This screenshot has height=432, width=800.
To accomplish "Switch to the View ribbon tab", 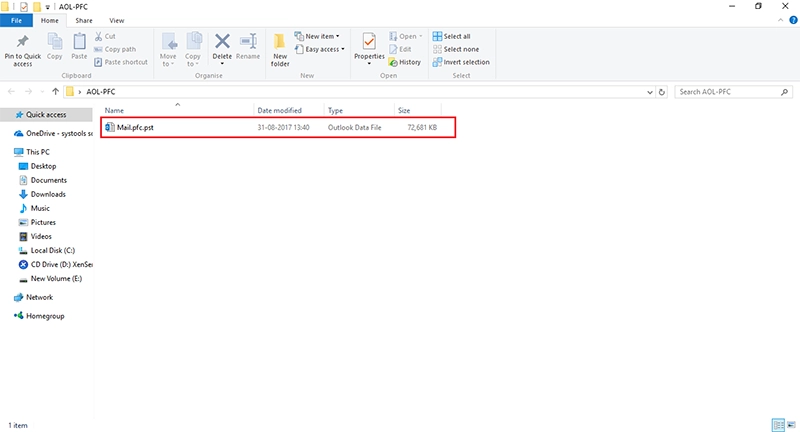I will pyautogui.click(x=116, y=20).
